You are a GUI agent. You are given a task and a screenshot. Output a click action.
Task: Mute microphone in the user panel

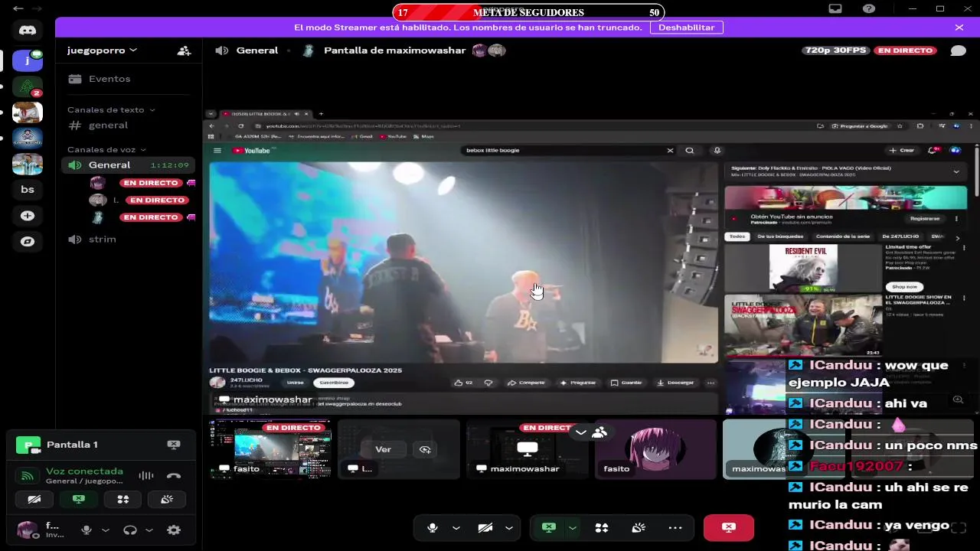[87, 530]
